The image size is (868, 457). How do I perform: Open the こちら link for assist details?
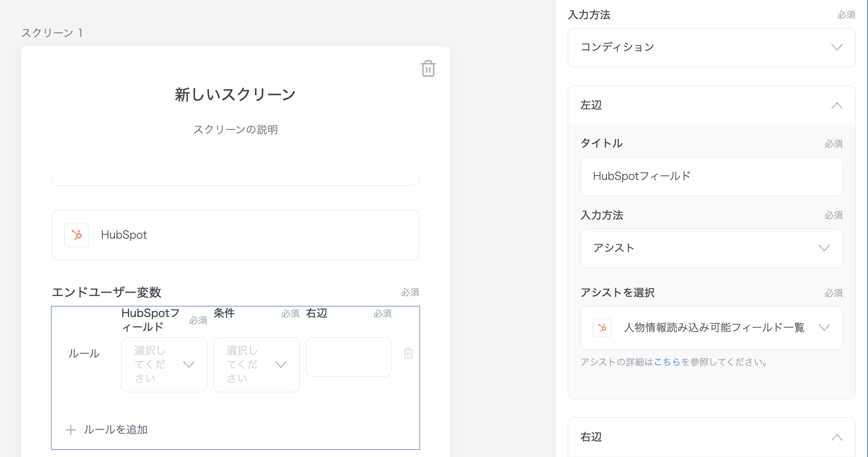[x=667, y=362]
